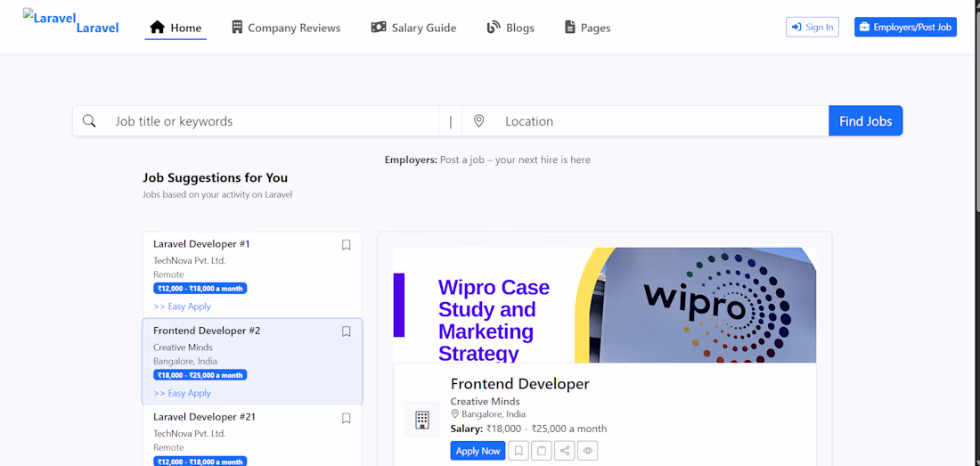Click the house icon beside Home
The width and height of the screenshot is (980, 466).
(x=158, y=28)
